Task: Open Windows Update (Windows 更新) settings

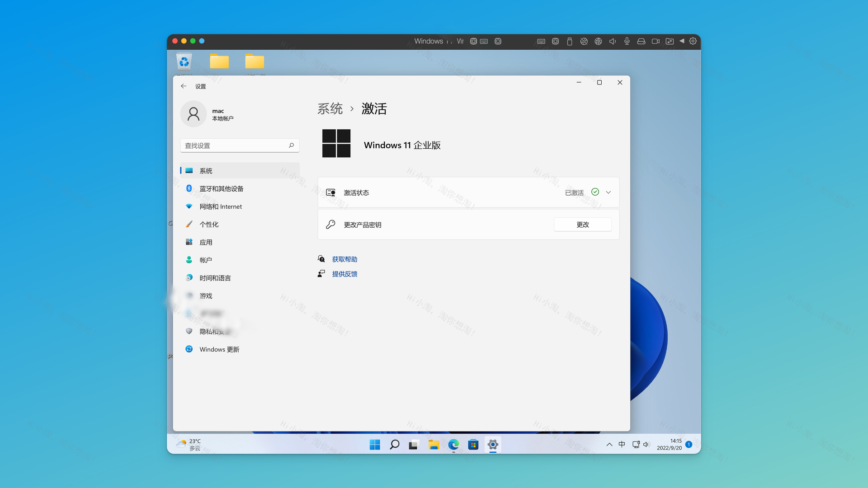Action: (240, 349)
